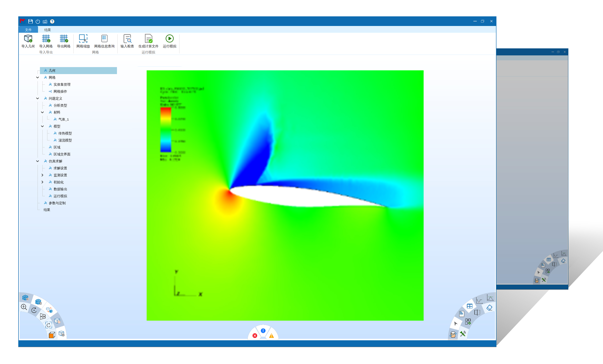
Task: Open 网格信息查询 mesh info query
Action: click(x=104, y=39)
